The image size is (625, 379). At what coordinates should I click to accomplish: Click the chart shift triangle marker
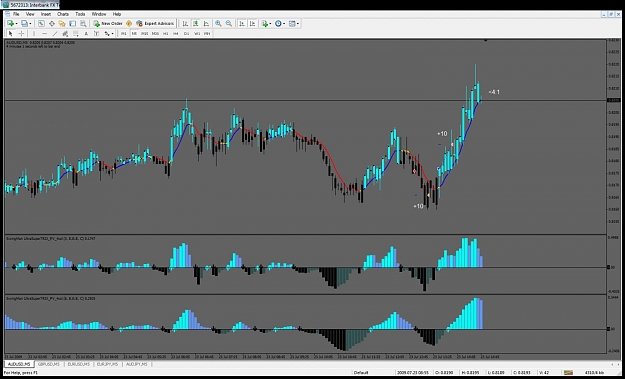[485, 41]
